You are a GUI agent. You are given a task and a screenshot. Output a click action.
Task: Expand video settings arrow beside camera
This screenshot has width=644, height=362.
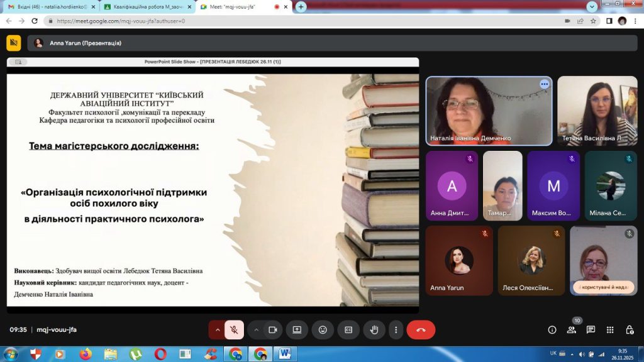point(256,330)
